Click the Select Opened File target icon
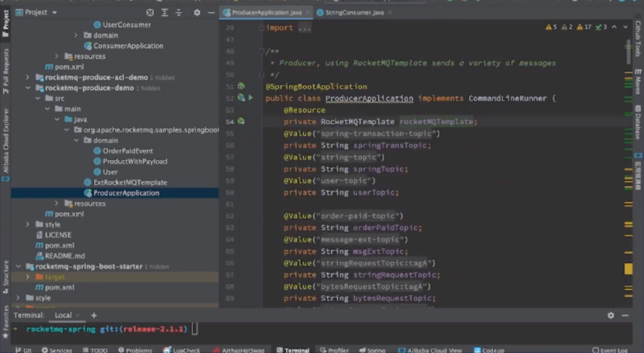Image resolution: width=644 pixels, height=353 pixels. [150, 13]
